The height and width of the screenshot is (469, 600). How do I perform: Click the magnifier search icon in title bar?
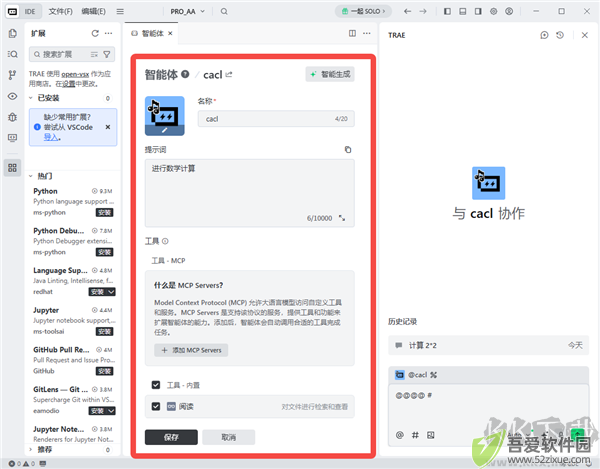(x=224, y=11)
